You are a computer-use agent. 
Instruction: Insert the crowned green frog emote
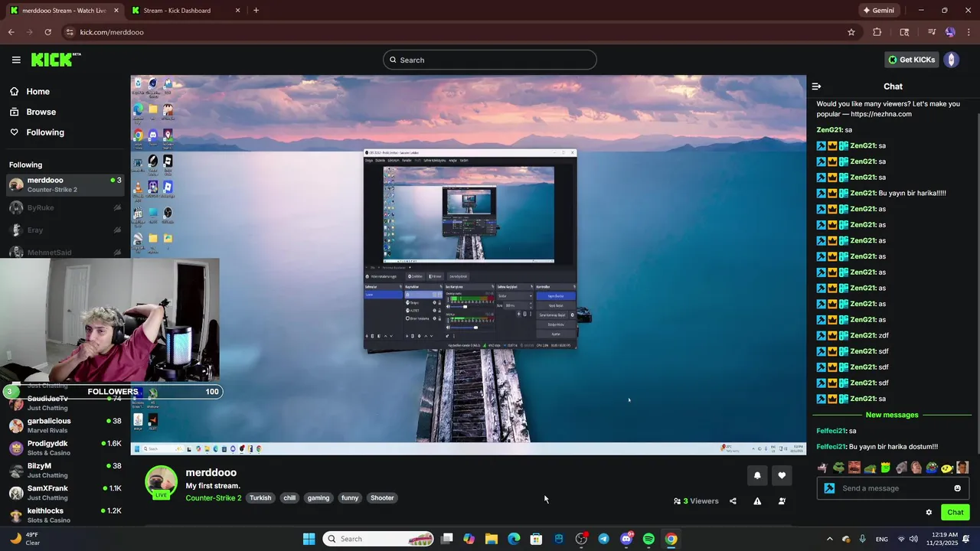point(885,468)
